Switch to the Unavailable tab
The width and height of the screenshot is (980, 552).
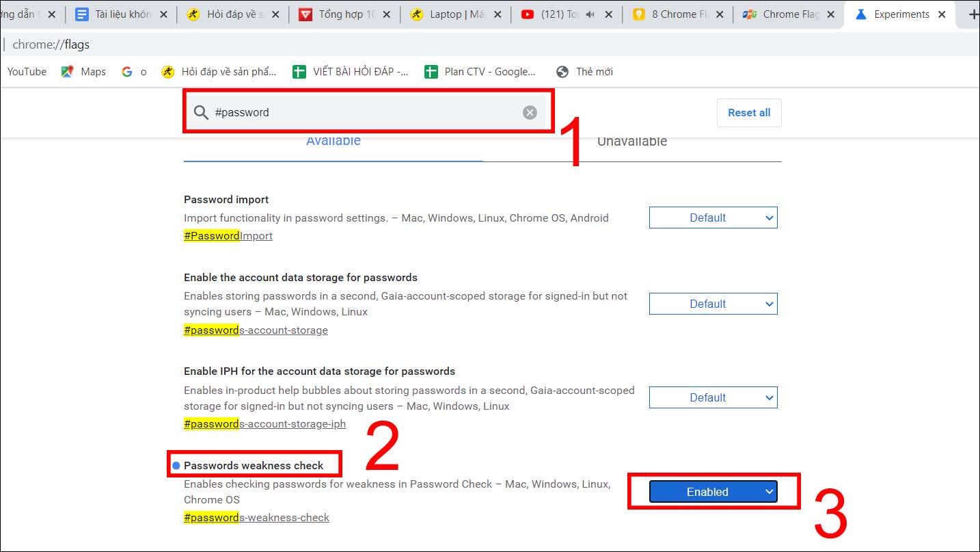click(x=631, y=142)
